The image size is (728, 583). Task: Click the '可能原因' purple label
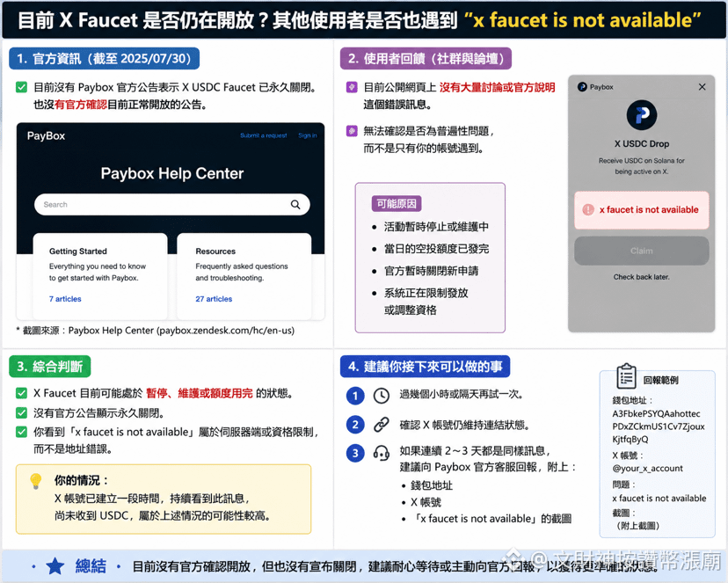pos(396,203)
